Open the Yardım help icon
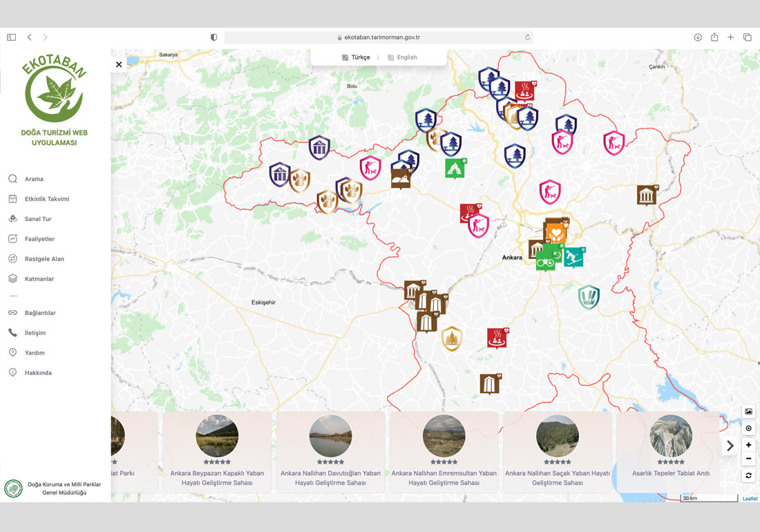The height and width of the screenshot is (532, 760). (x=13, y=352)
